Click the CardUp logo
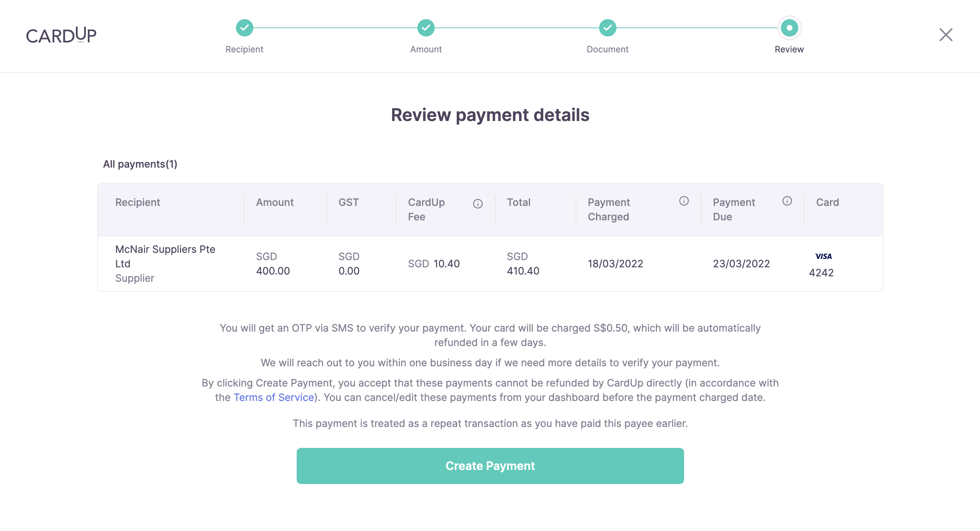 tap(61, 35)
